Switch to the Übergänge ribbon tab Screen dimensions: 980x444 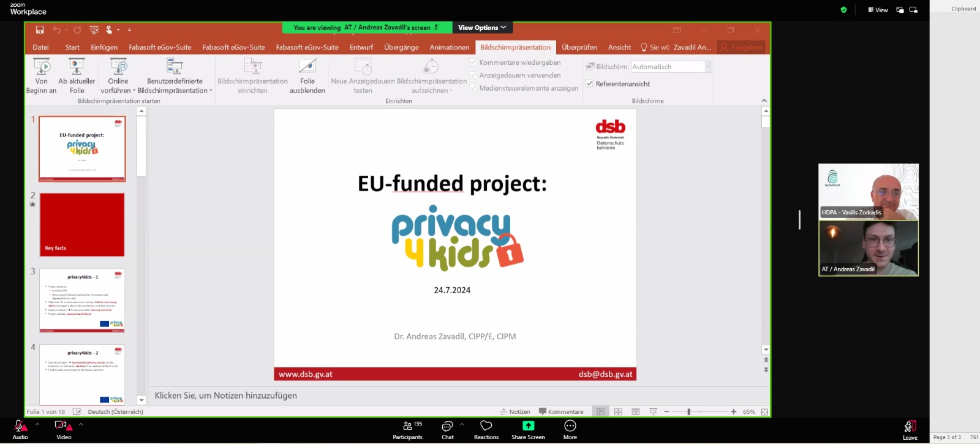[x=401, y=47]
